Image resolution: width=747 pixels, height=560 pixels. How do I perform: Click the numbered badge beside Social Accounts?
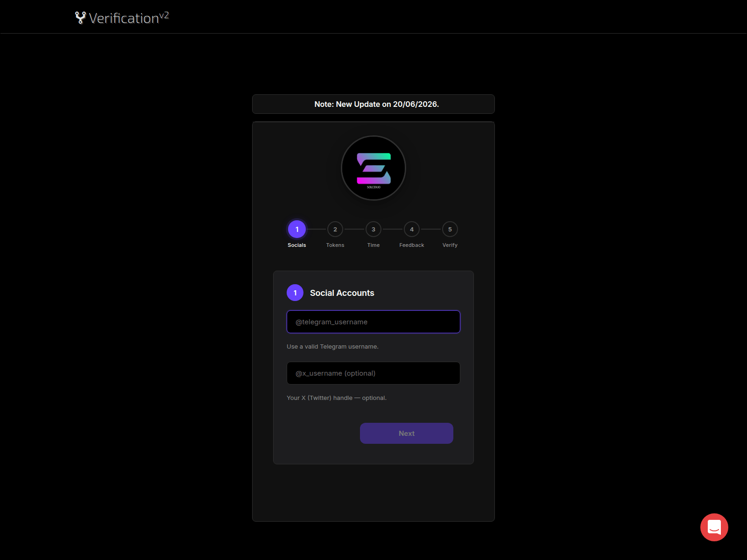click(295, 293)
